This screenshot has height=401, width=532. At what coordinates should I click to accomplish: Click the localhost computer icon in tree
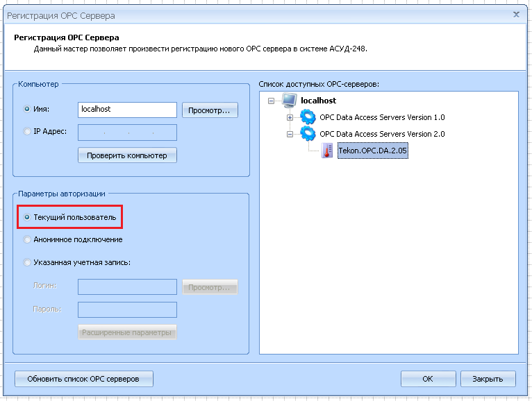click(x=290, y=101)
